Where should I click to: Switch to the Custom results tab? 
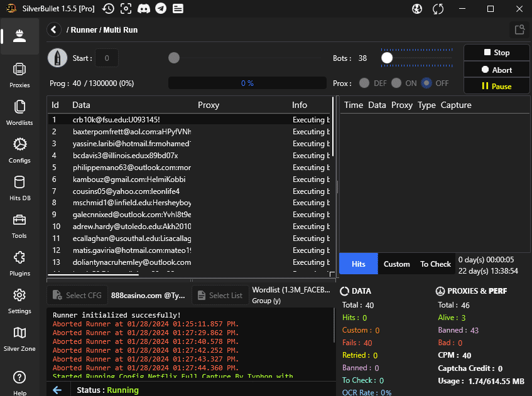click(396, 264)
